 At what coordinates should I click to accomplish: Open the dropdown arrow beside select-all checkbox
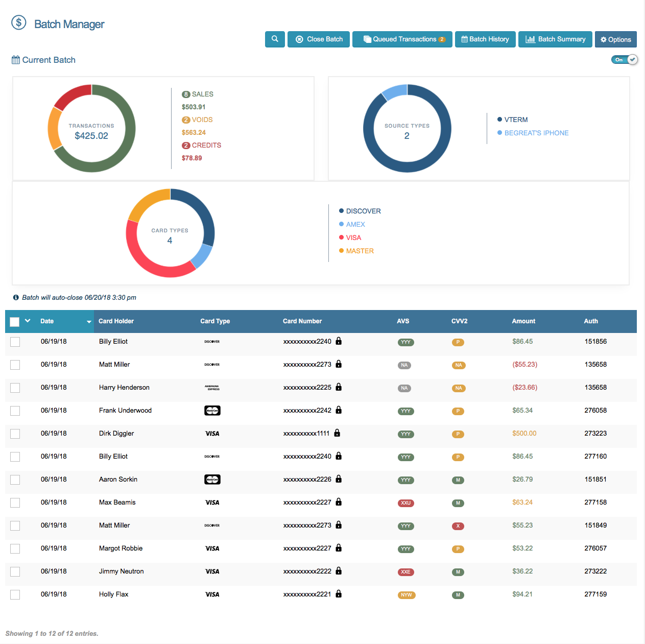27,321
